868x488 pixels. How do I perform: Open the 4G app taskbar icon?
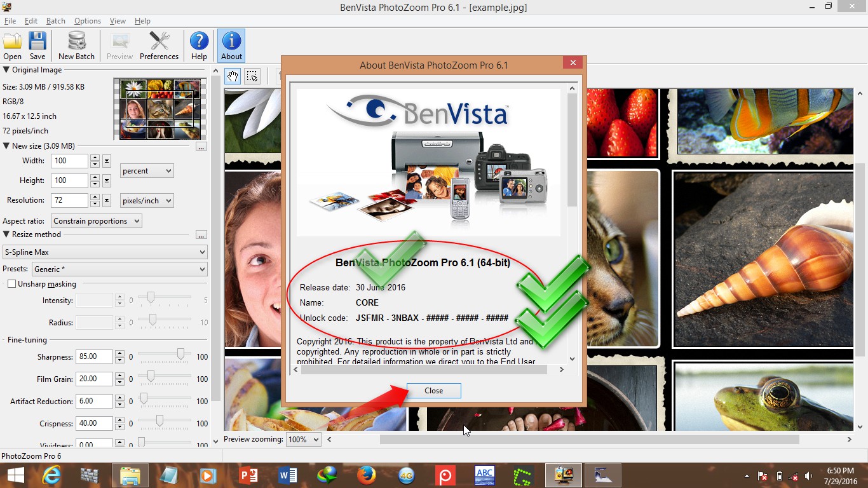coord(406,475)
